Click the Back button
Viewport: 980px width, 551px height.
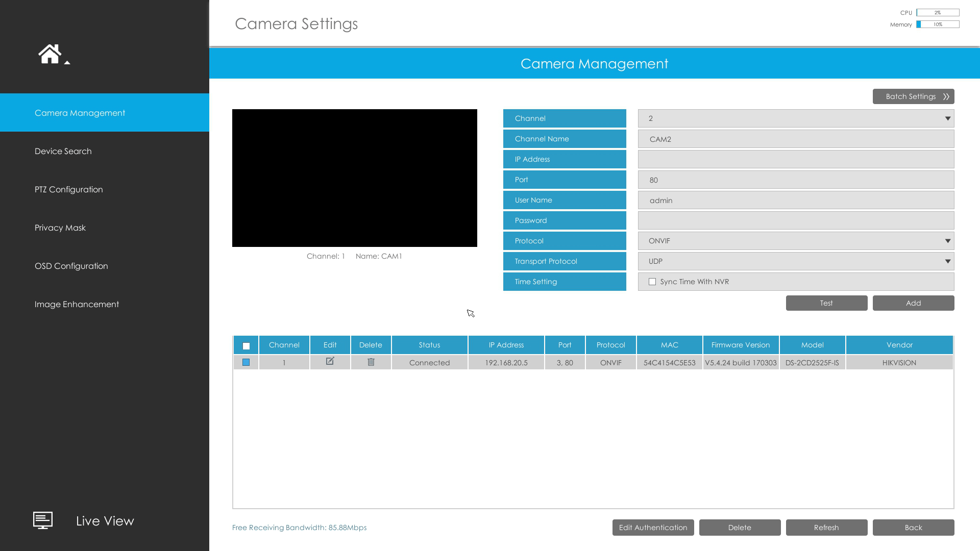913,528
